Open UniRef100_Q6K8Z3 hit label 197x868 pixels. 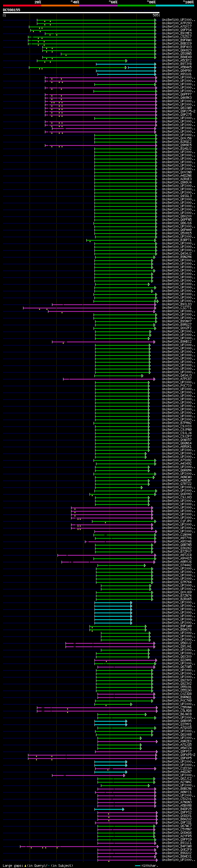click(x=177, y=50)
